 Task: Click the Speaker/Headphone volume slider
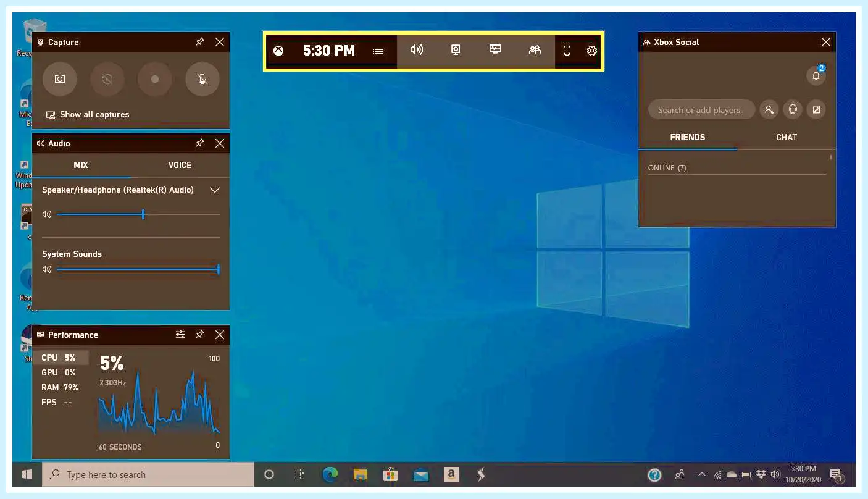click(138, 214)
